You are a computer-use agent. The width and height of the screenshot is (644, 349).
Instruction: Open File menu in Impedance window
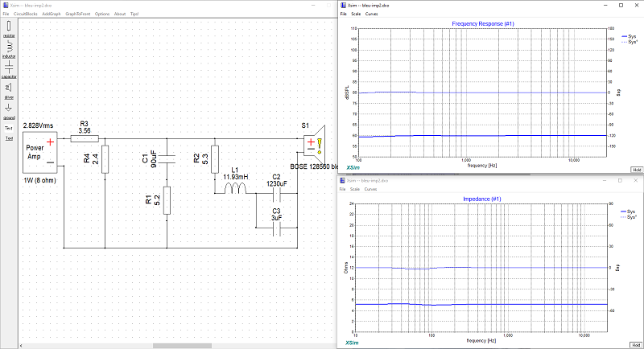343,189
